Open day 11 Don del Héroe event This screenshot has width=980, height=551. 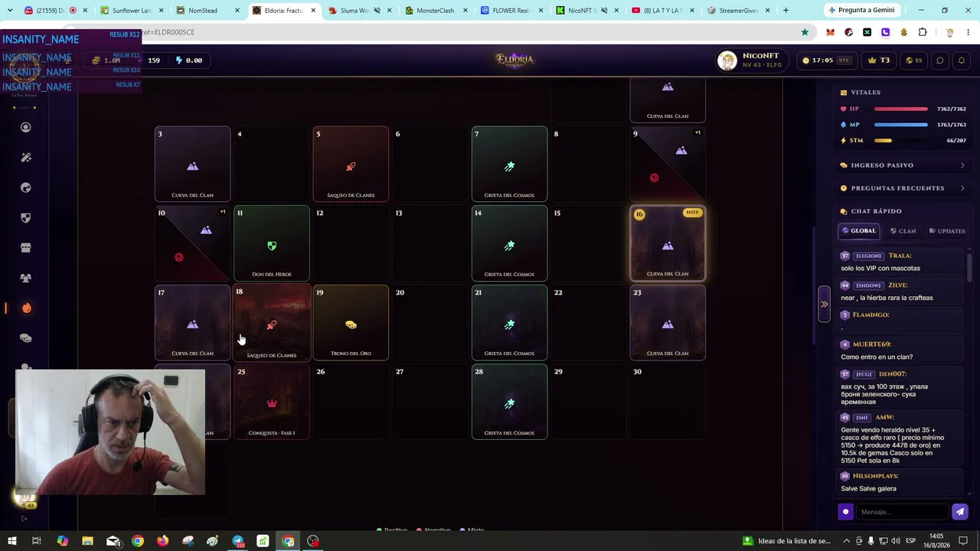[x=272, y=243]
